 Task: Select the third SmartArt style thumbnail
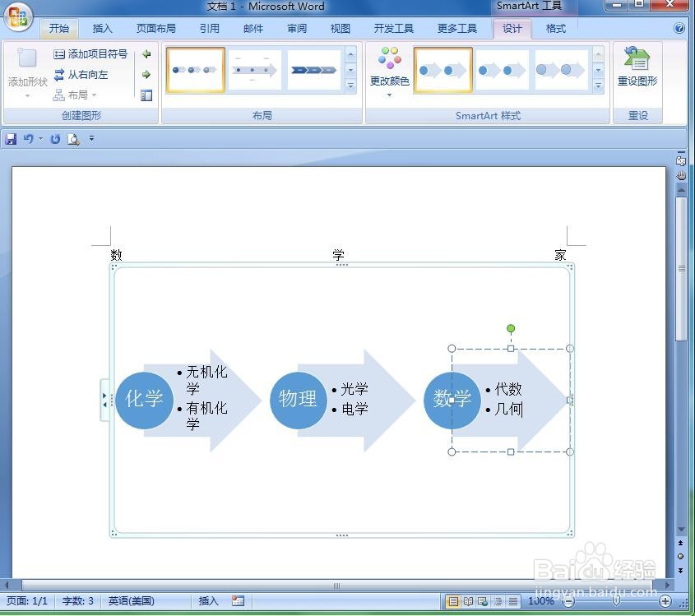tap(561, 70)
